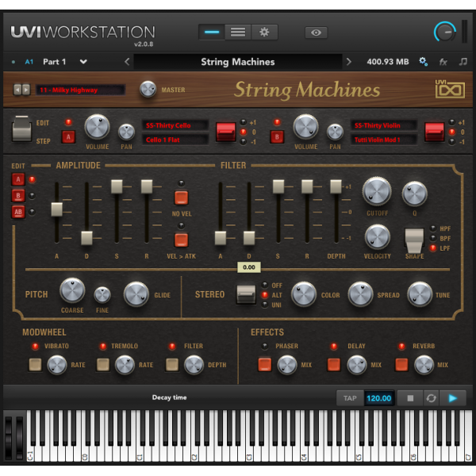
Task: Open the arpeggiator music note tab
Action: click(x=463, y=62)
